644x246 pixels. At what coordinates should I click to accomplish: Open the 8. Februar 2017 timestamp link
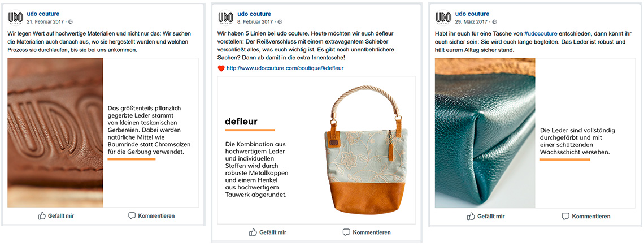255,22
